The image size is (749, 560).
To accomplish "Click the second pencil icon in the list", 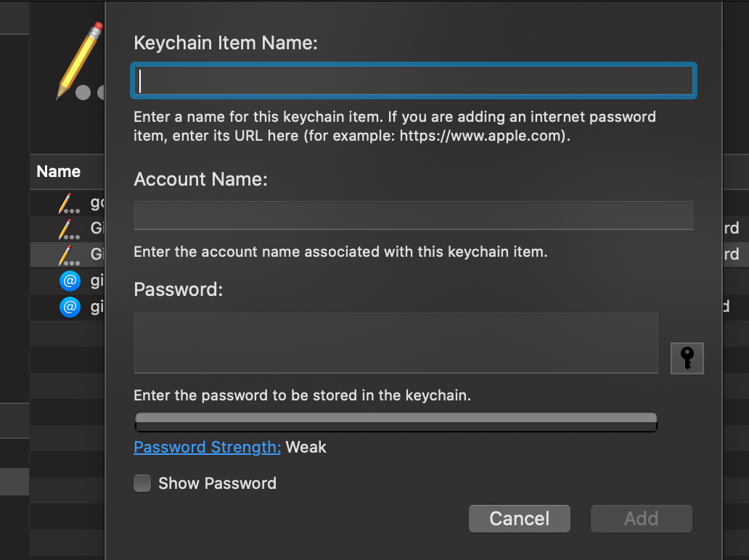I will tap(69, 229).
